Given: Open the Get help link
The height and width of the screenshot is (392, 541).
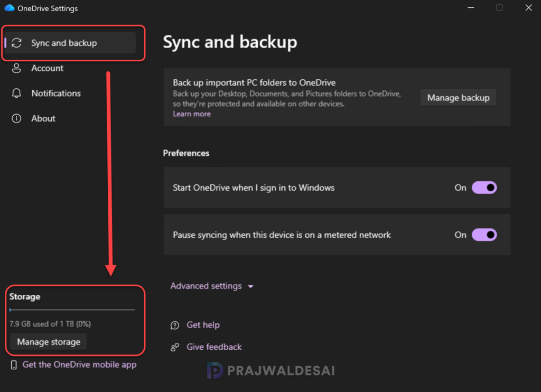Looking at the screenshot, I should [x=203, y=325].
